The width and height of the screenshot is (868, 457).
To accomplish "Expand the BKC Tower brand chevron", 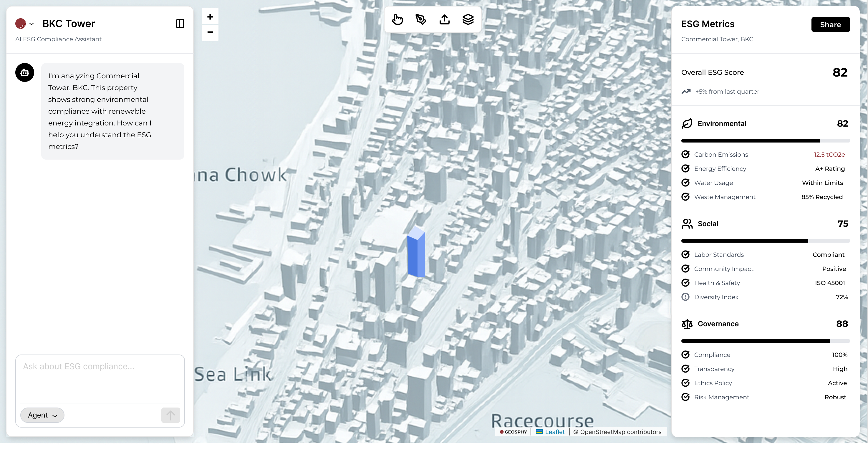I will click(x=32, y=24).
